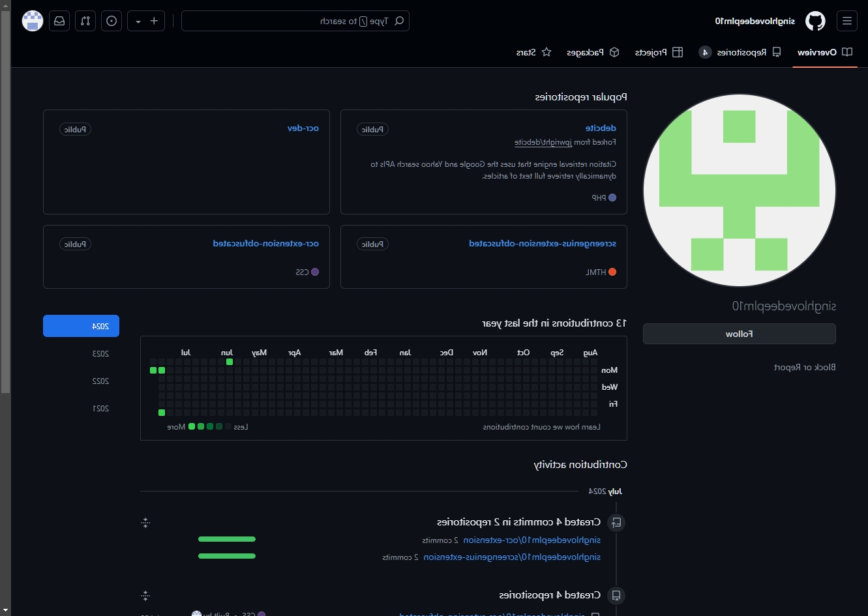Open the screengenius-extension-obfuscated repository
This screenshot has height=616, width=868.
point(543,244)
